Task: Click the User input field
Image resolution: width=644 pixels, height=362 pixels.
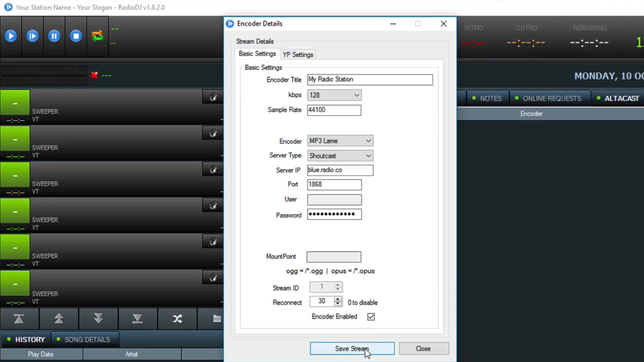Action: pyautogui.click(x=334, y=200)
